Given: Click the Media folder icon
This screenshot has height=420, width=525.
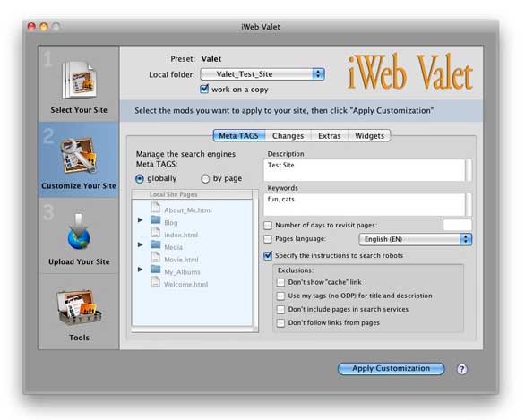Looking at the screenshot, I should coord(155,244).
